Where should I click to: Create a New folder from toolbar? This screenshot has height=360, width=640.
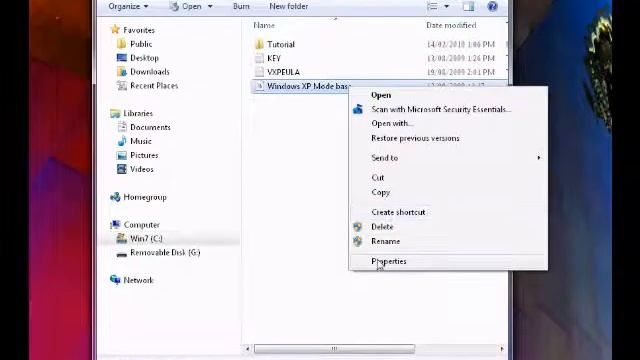click(x=289, y=7)
